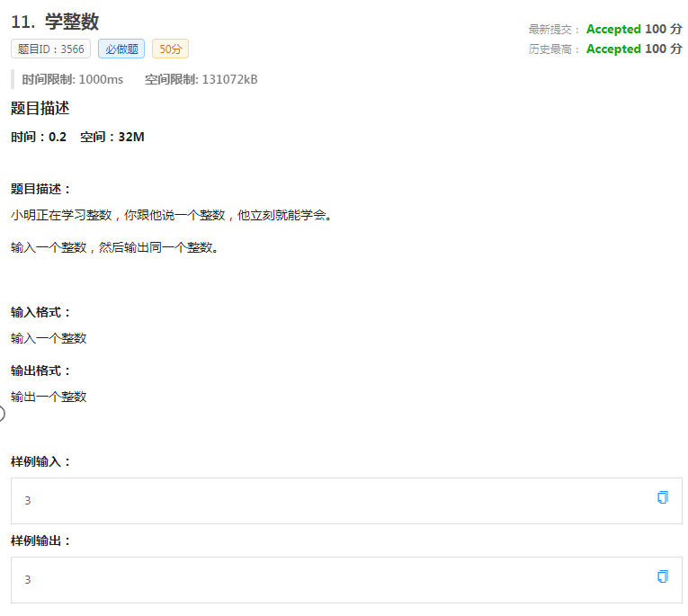Viewport: 688px width, 616px height.
Task: Click the 50分 score badge
Action: (170, 49)
